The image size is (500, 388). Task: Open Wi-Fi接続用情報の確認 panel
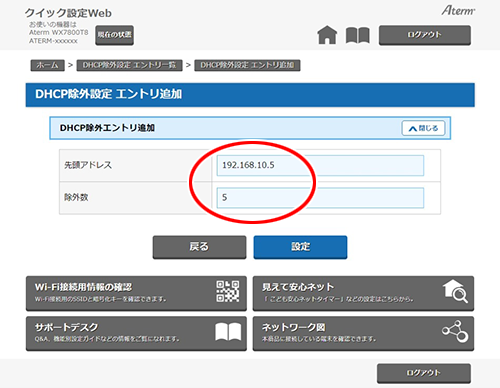tap(136, 293)
